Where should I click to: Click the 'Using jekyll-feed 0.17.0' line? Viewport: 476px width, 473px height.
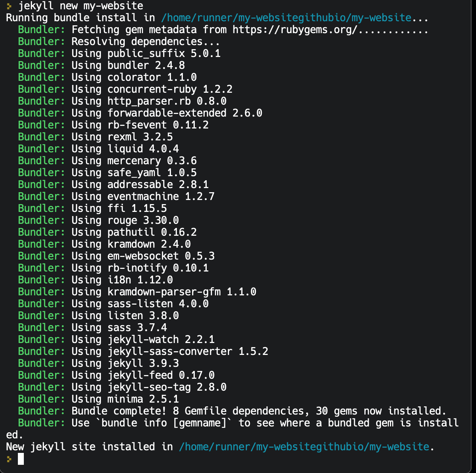(143, 375)
